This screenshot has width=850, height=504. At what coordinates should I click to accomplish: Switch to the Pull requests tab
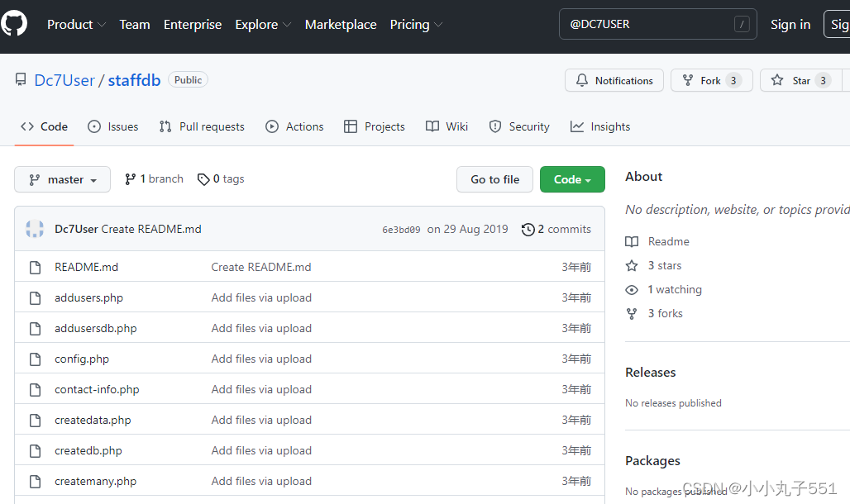[202, 126]
